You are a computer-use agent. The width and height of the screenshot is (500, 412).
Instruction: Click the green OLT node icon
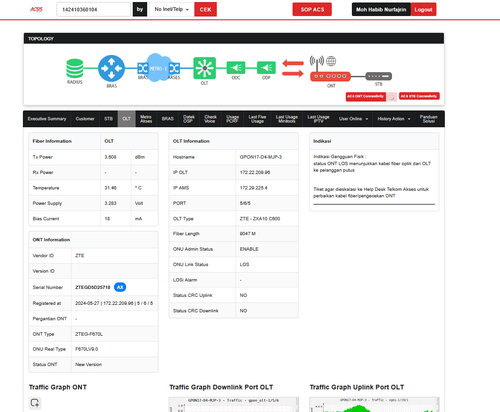click(x=205, y=68)
